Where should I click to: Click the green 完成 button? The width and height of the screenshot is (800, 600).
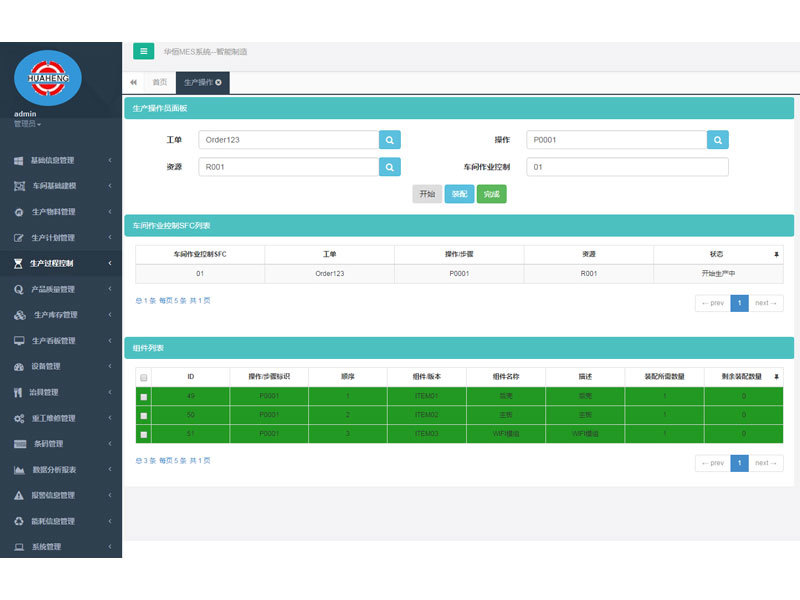point(491,194)
